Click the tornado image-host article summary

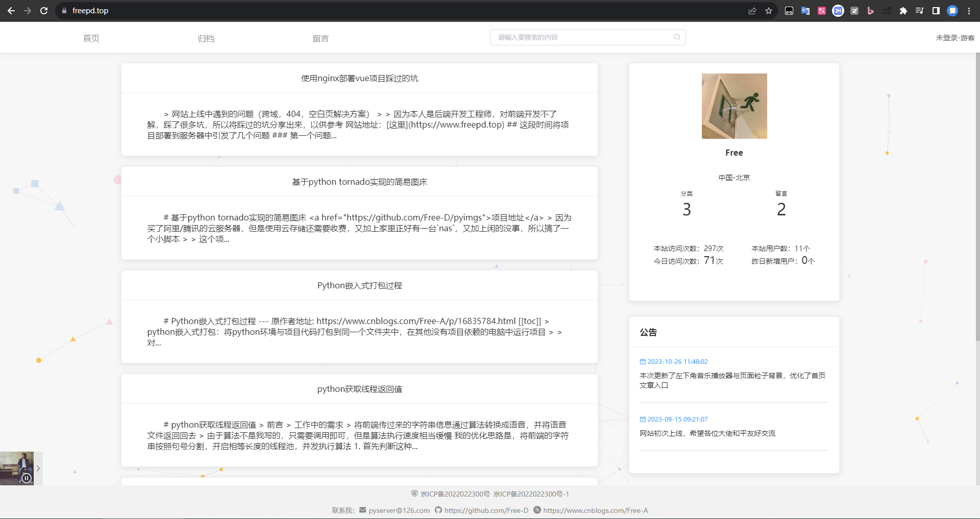(x=359, y=228)
